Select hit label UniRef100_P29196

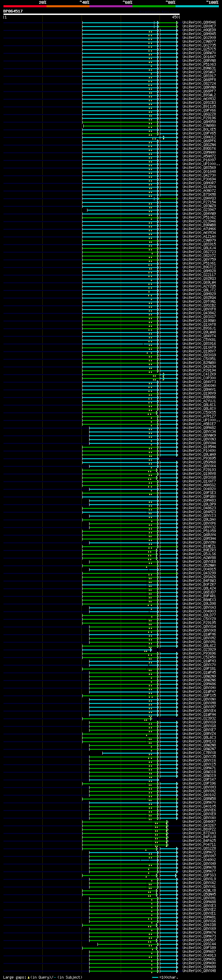click(199, 118)
